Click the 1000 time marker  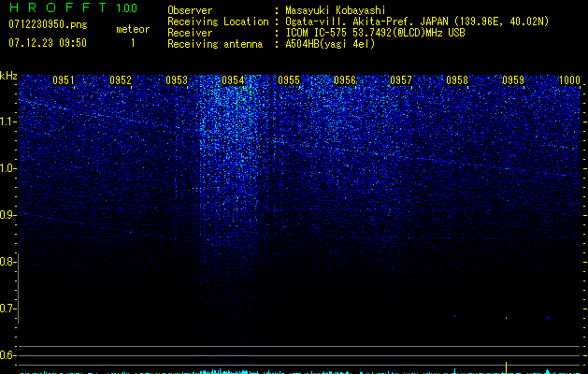(569, 80)
